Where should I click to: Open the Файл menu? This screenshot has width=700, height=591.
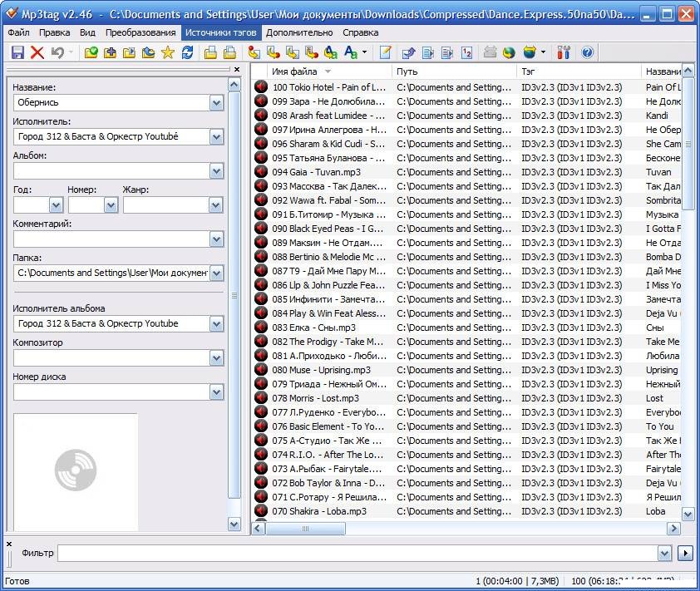[x=19, y=32]
